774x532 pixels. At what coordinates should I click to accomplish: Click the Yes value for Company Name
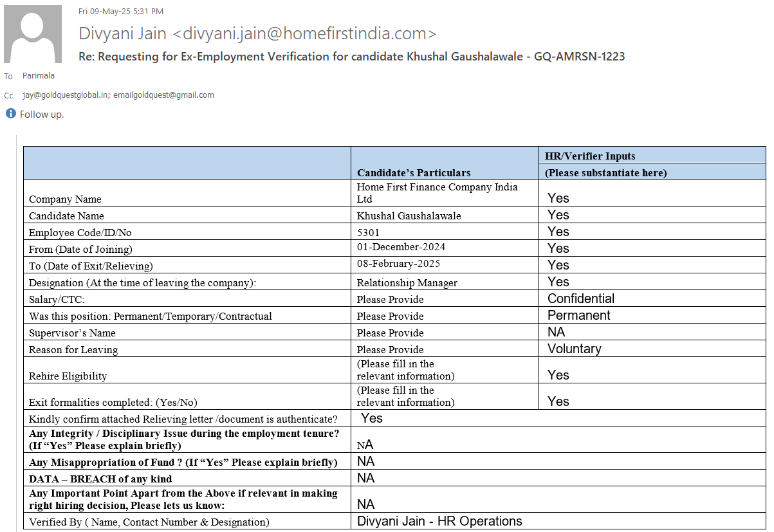558,198
